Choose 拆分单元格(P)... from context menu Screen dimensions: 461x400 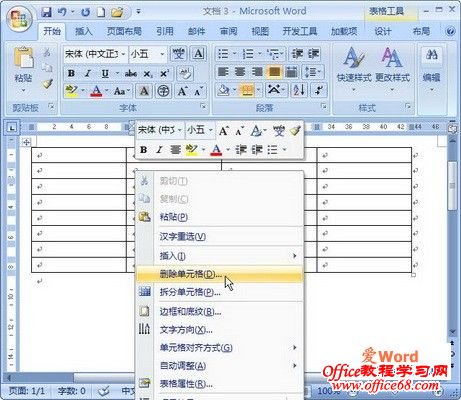click(220, 292)
